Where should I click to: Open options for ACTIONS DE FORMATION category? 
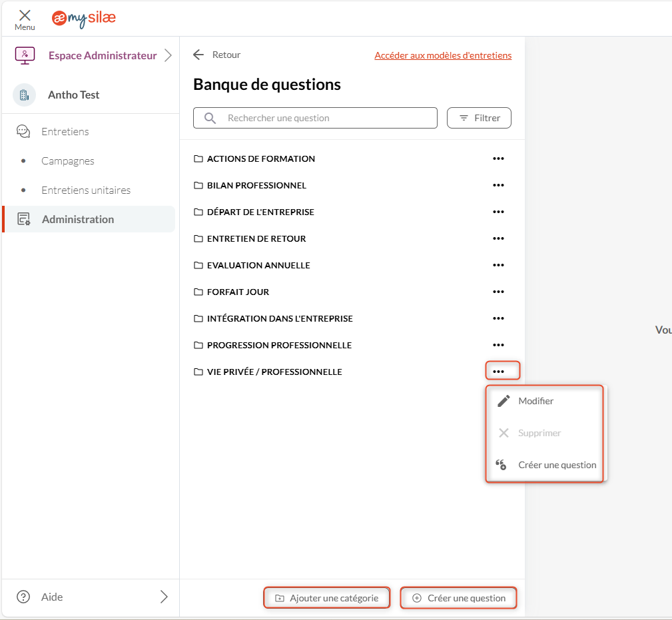(x=498, y=158)
